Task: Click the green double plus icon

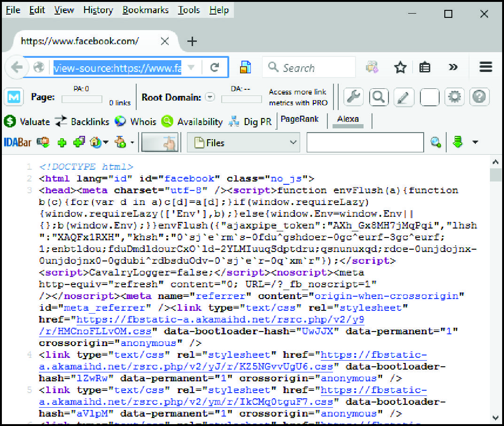Action: tap(79, 142)
